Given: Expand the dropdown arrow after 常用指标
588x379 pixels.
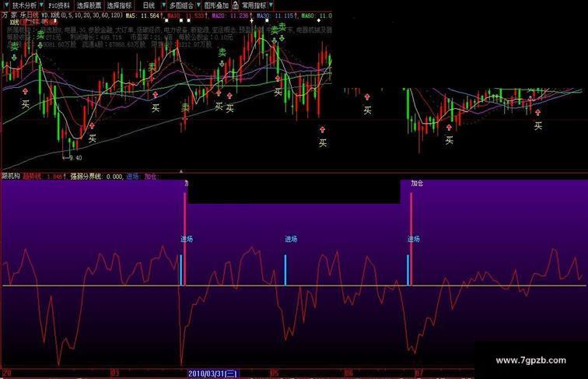Looking at the screenshot, I should pos(271,5).
